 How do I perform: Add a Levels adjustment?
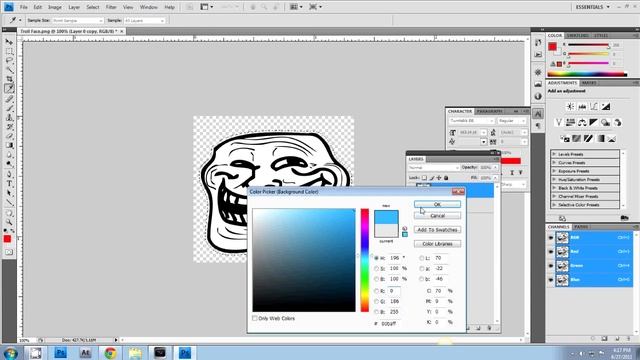coord(582,107)
